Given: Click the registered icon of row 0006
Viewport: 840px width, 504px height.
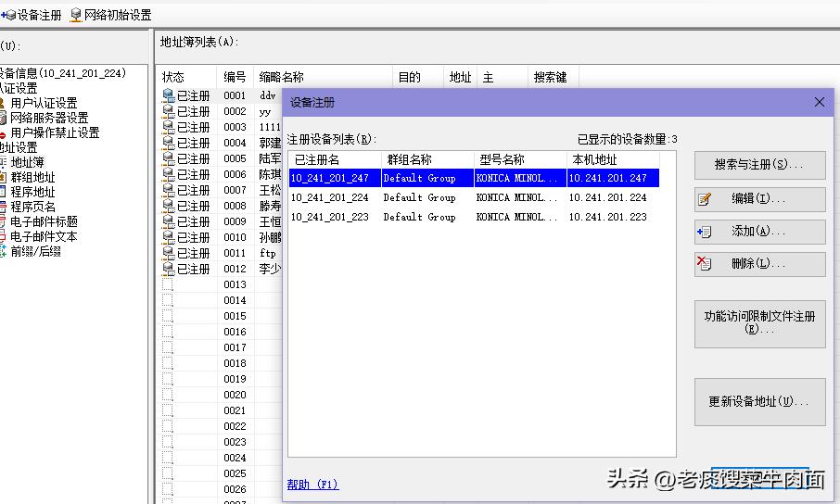Looking at the screenshot, I should (168, 174).
